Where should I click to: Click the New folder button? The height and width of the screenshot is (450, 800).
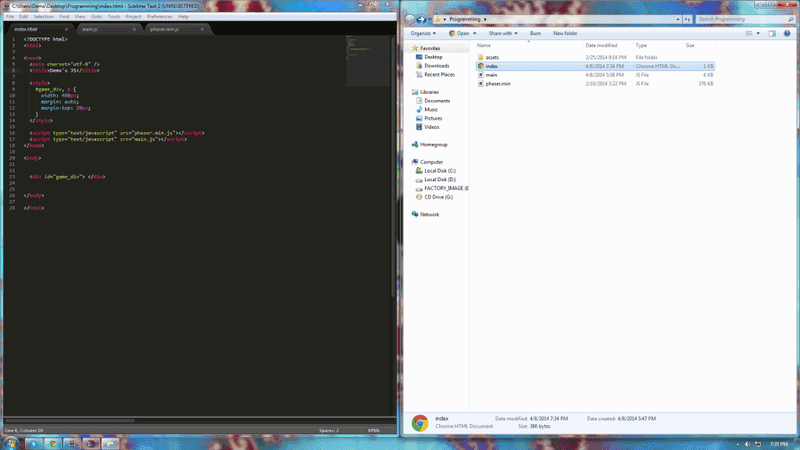[565, 33]
